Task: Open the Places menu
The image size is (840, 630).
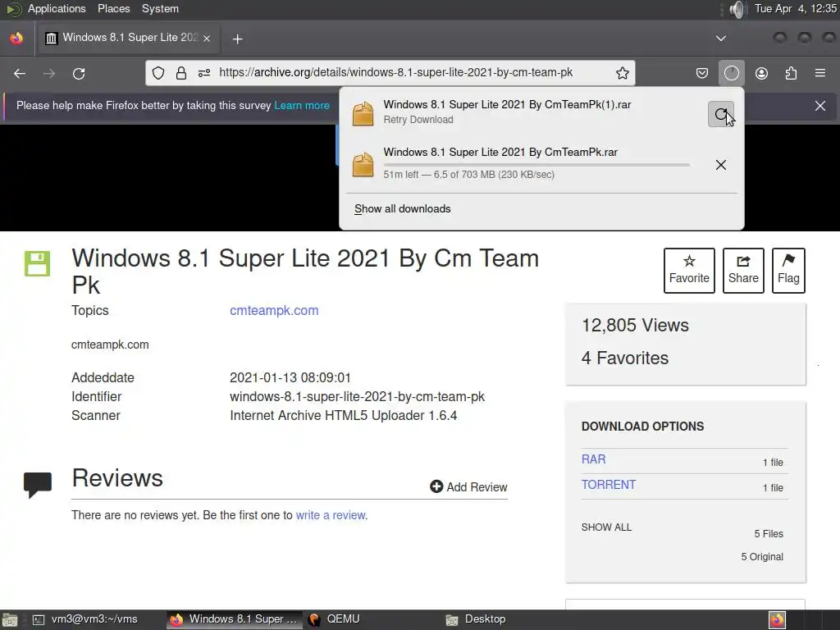Action: click(x=113, y=8)
